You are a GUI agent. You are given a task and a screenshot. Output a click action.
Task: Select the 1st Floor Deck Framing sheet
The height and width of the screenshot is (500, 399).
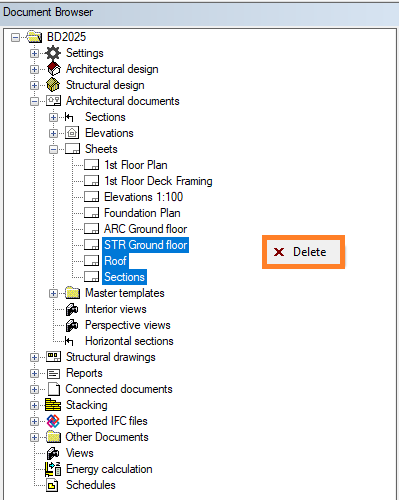click(158, 181)
